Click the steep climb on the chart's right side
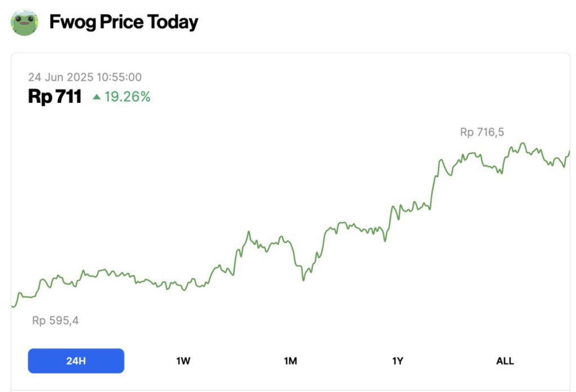This screenshot has width=576, height=392. (434, 180)
